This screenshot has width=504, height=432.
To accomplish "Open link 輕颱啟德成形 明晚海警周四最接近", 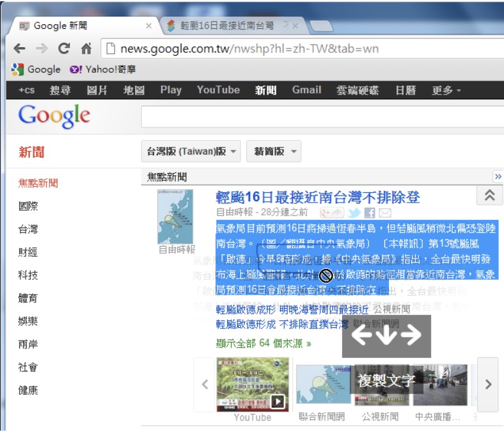I will coord(292,309).
